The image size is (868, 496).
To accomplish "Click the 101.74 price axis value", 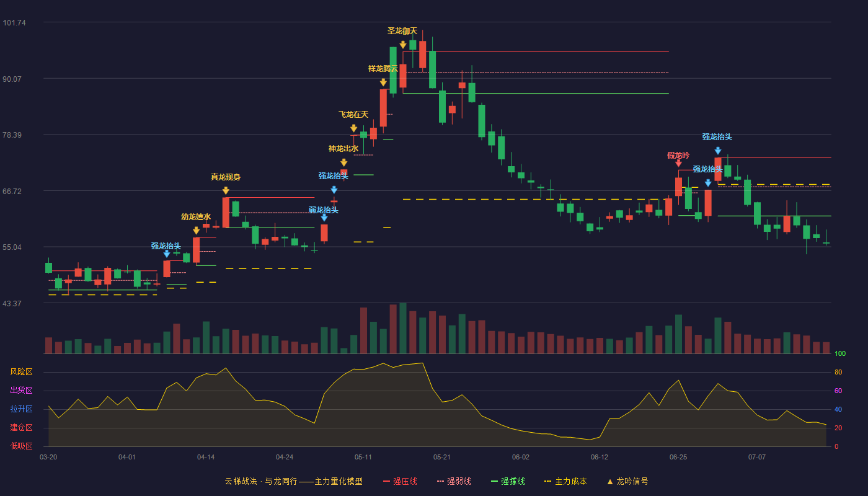I will 14,23.
